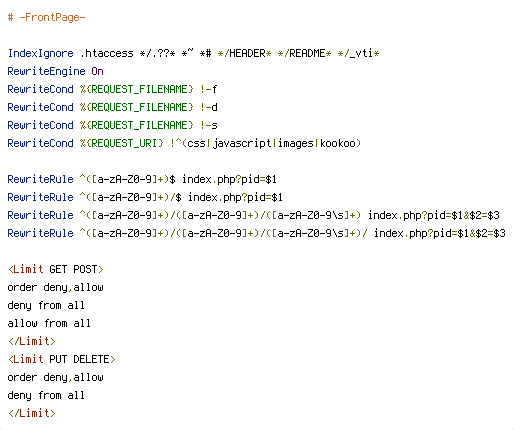Click the first RewriteRule keyword
Viewport: 514px width, 430px height.
pos(40,179)
